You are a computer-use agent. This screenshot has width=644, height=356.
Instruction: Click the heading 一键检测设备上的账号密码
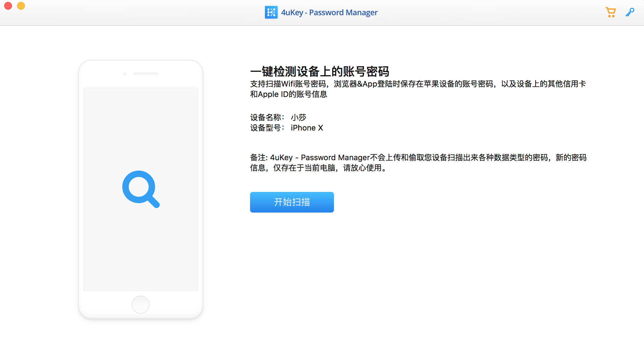pos(319,71)
